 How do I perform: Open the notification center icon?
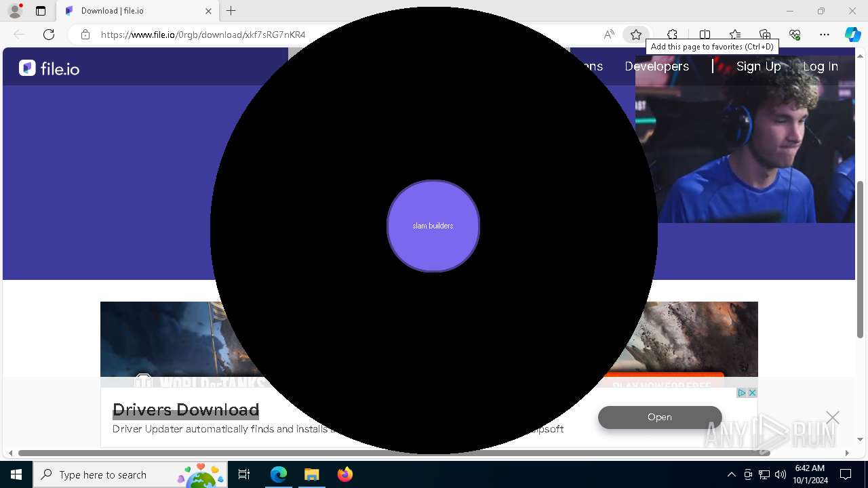tap(846, 474)
